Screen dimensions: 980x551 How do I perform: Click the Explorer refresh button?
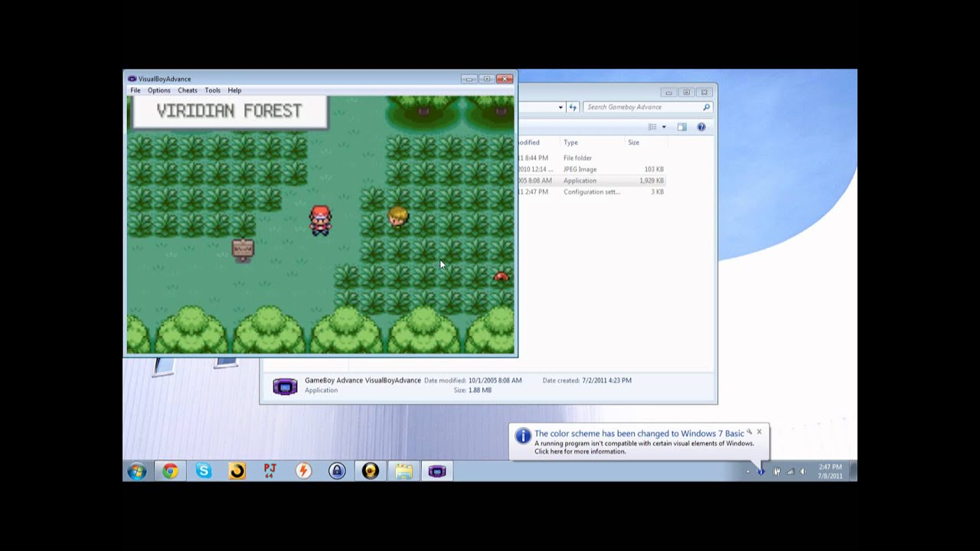(572, 107)
